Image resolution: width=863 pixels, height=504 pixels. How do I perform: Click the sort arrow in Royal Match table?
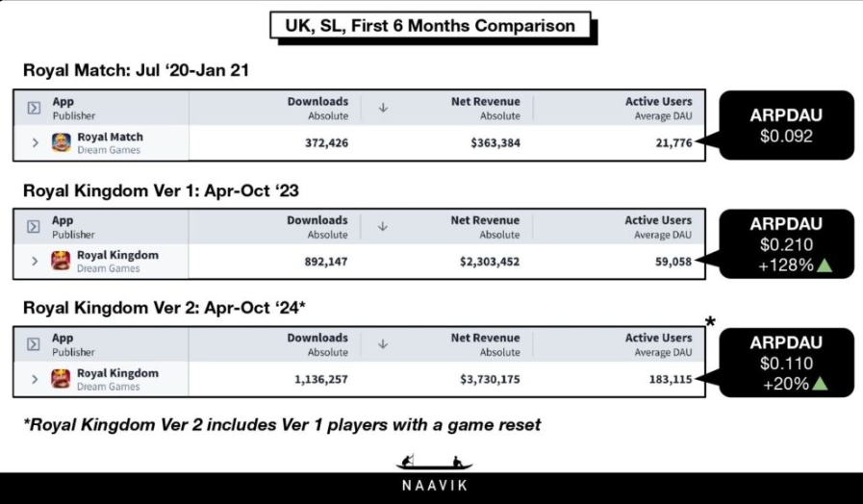(x=384, y=108)
